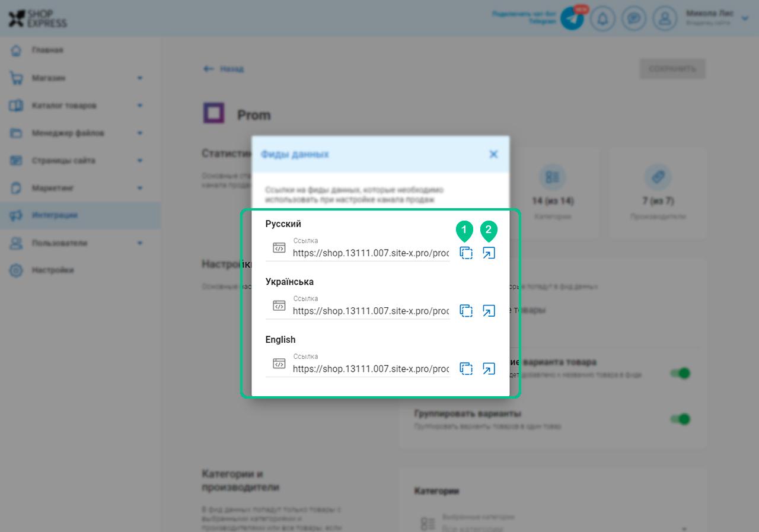Click the Українська link input field
Image resolution: width=759 pixels, height=532 pixels.
pos(358,306)
